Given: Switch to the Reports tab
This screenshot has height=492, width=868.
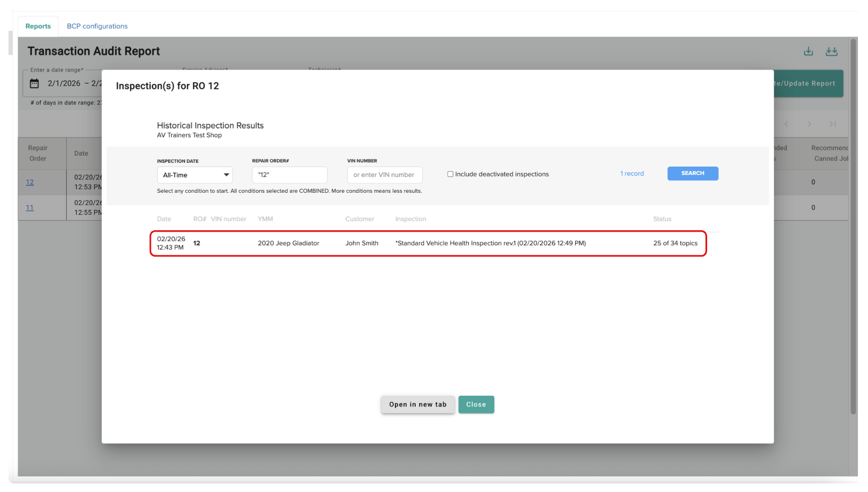Looking at the screenshot, I should point(38,26).
